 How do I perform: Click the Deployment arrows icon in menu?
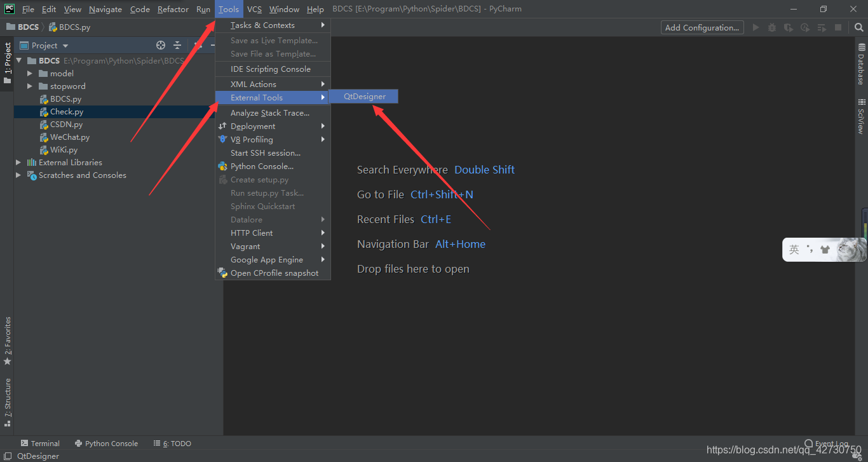pyautogui.click(x=222, y=126)
